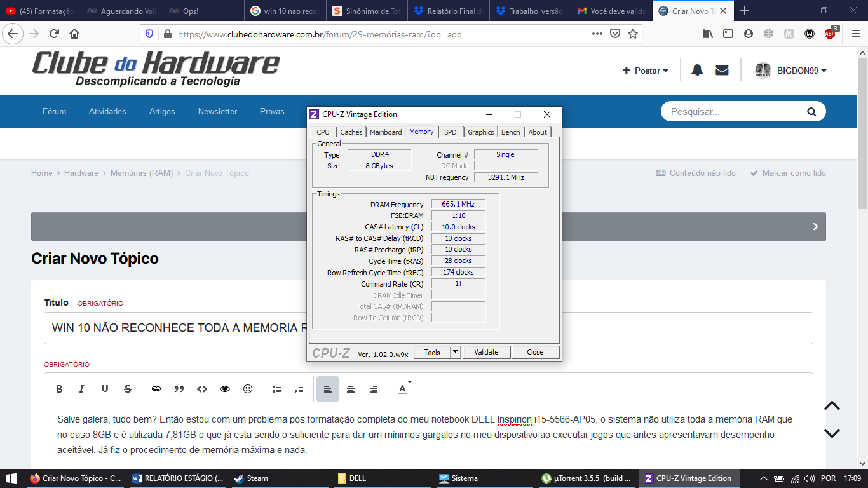This screenshot has width=868, height=488.
Task: Open the text color dropdown
Action: 404,389
